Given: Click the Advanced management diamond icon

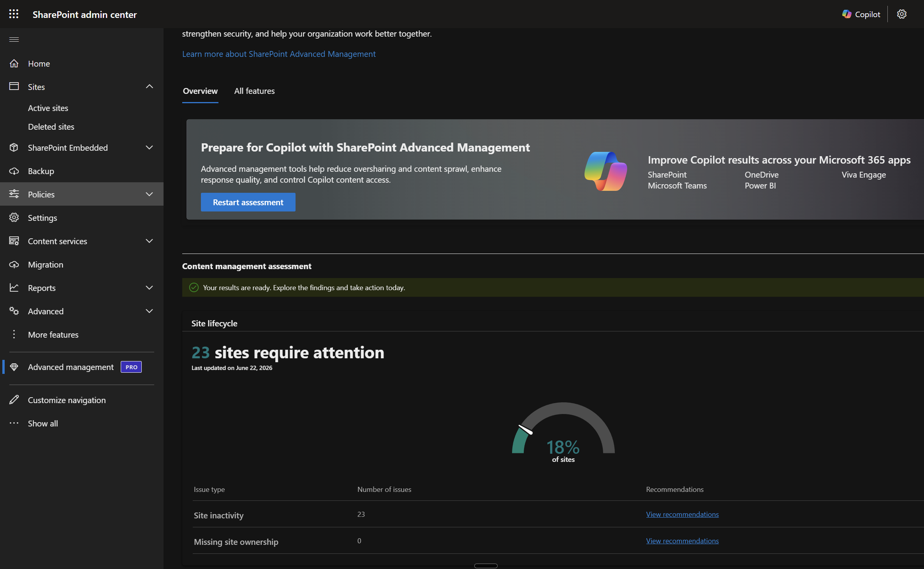Looking at the screenshot, I should 14,367.
